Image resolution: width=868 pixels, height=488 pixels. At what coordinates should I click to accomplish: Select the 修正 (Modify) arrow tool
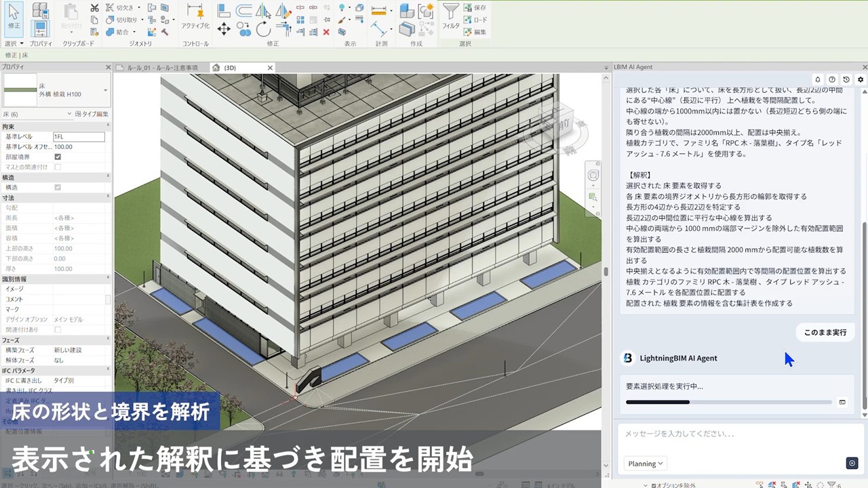(14, 16)
